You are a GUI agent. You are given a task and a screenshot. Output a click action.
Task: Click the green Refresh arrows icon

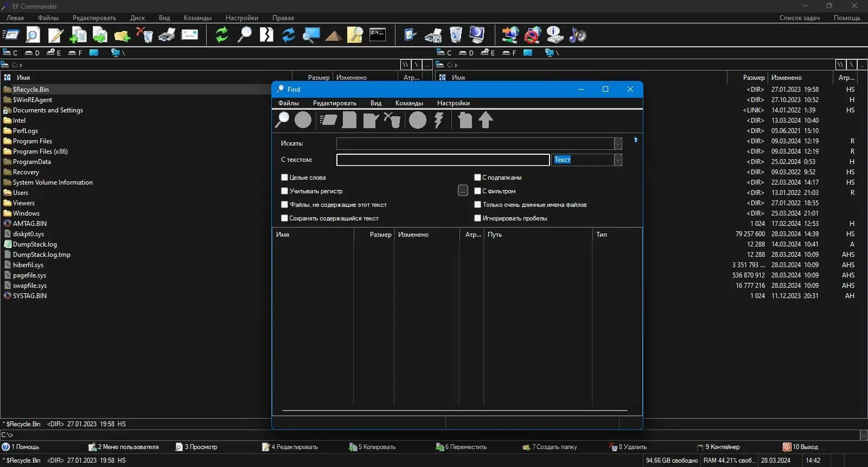(222, 35)
